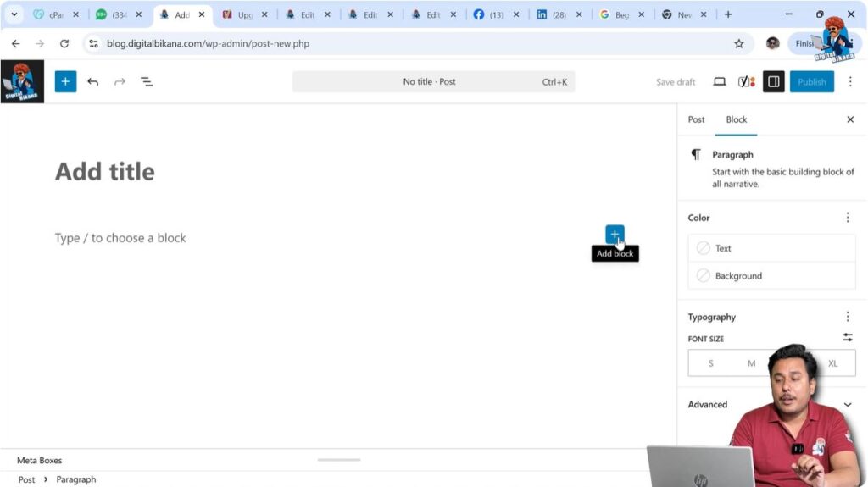Screen dimensions: 868x487
Task: Open the editor Options three-dot menu
Action: 850,82
